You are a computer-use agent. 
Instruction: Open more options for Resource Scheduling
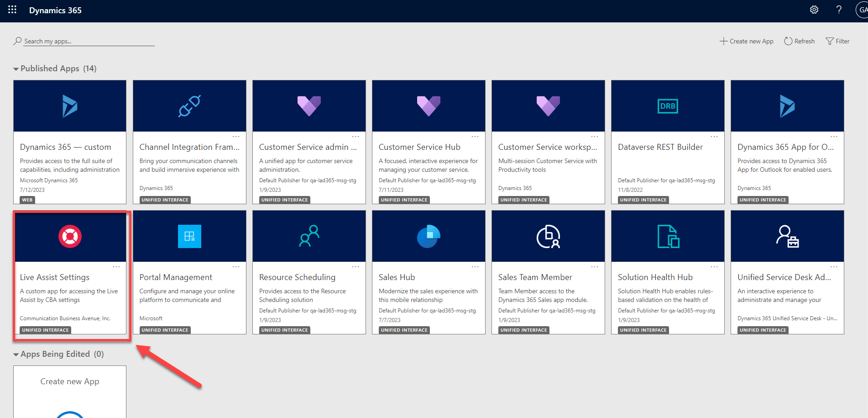click(356, 267)
